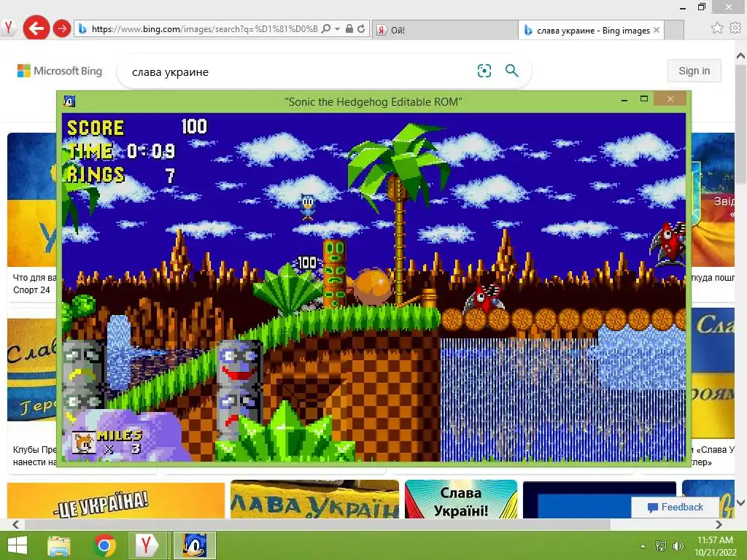Open Google Chrome from taskbar
This screenshot has height=560, width=747.
[105, 545]
